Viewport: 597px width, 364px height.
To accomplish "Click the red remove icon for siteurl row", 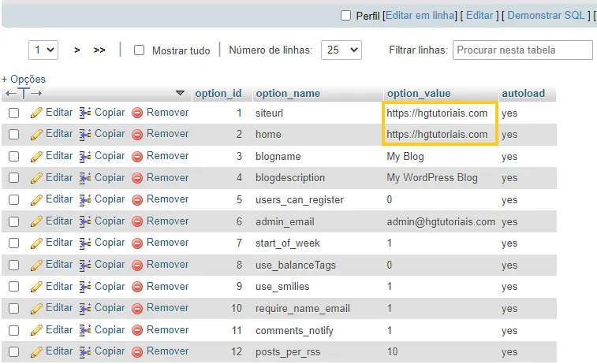I will [x=137, y=113].
